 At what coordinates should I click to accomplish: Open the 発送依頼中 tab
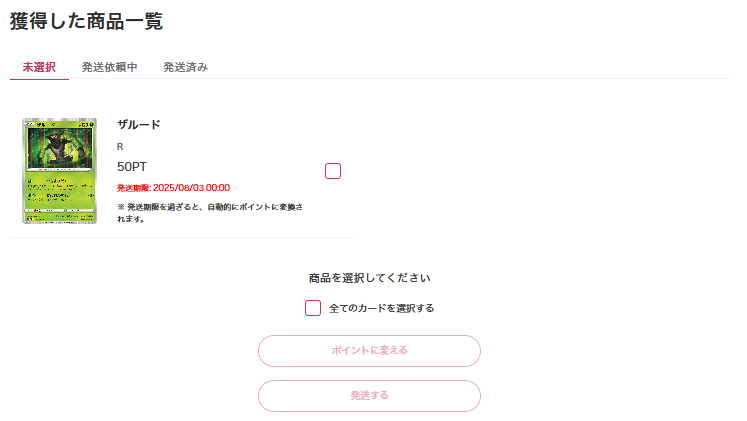coord(110,67)
